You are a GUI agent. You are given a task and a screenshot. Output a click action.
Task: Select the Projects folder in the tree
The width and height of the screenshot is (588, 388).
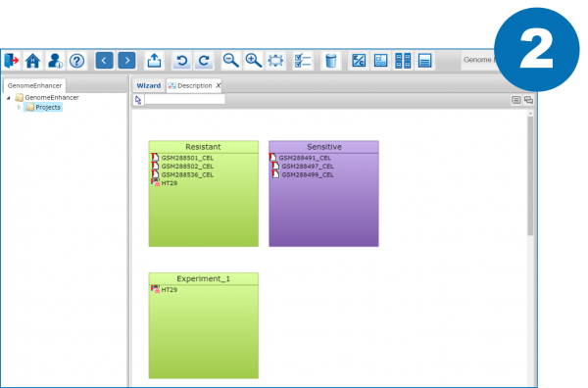pos(43,107)
